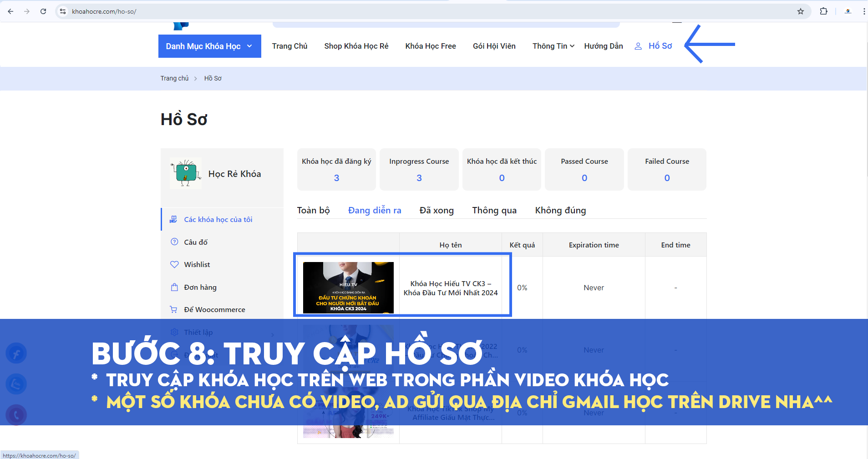Open the Không đúng tab
The width and height of the screenshot is (868, 459).
click(x=560, y=210)
